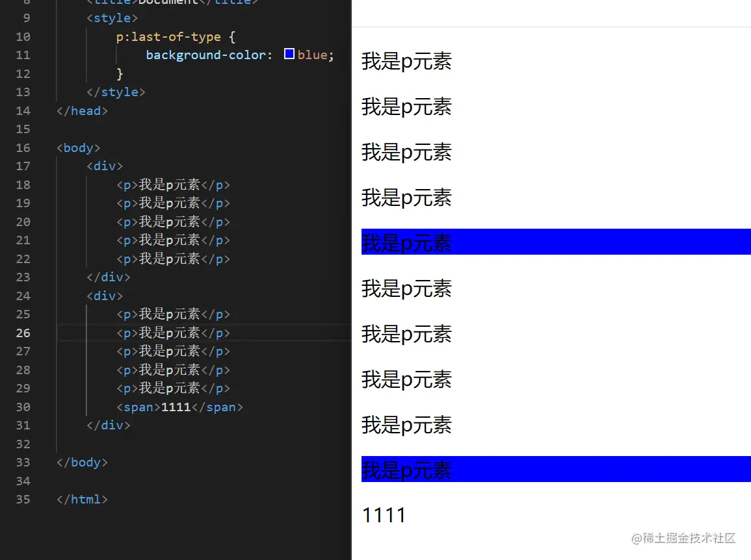Click the second blue highlighted paragraph in preview
Screen dimensions: 751x560
(x=556, y=469)
